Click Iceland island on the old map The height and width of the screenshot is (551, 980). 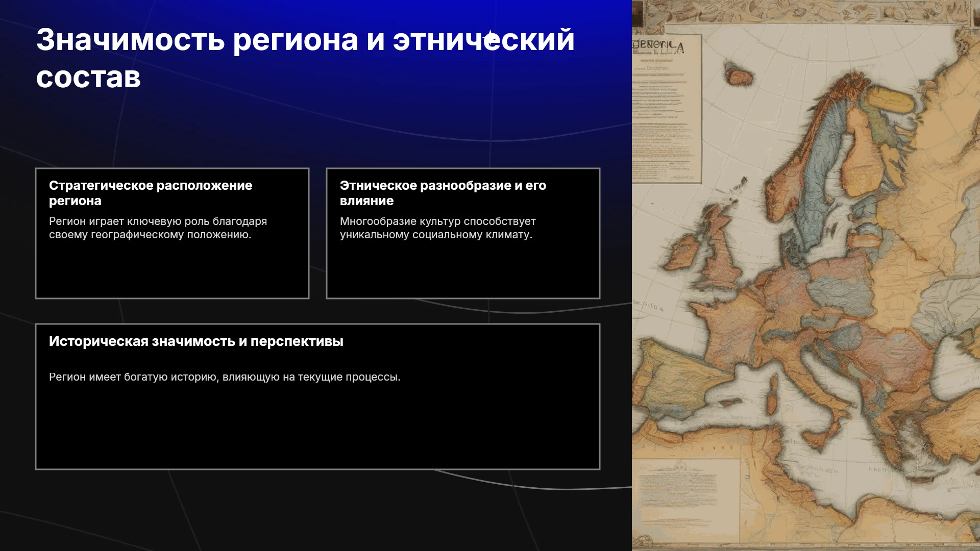739,75
